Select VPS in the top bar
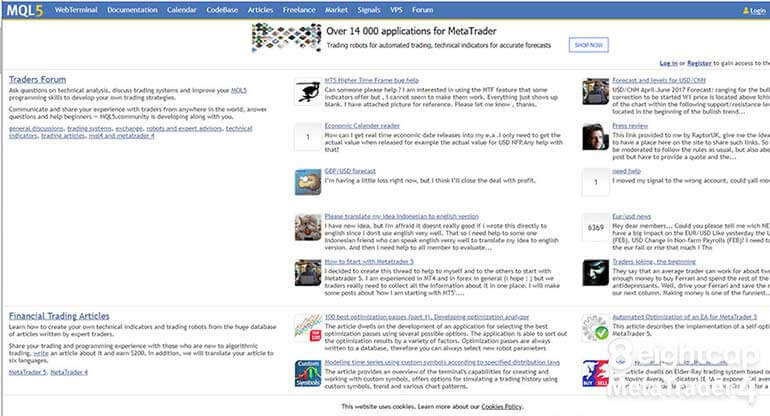 (396, 10)
